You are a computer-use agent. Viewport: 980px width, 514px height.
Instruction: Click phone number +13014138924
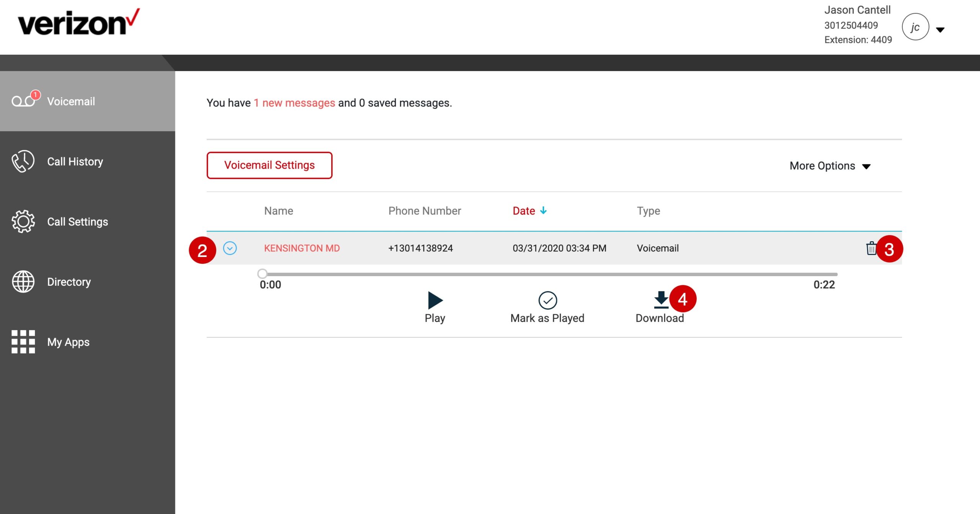(x=420, y=248)
